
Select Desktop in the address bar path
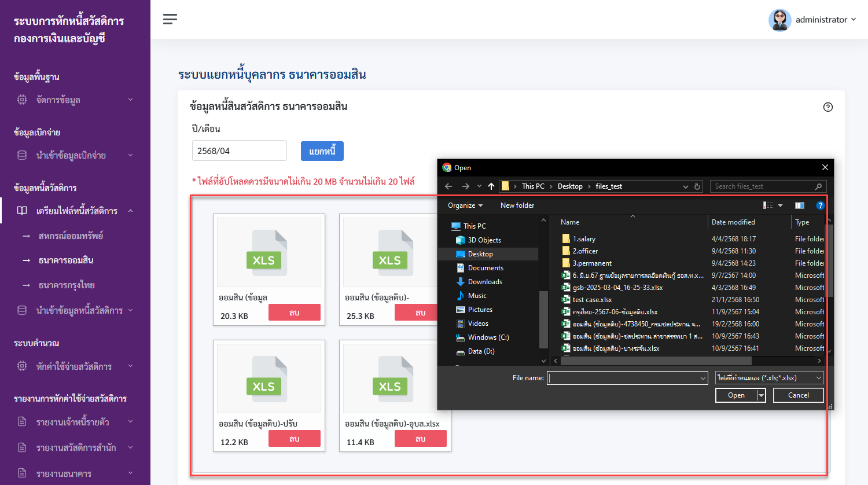click(x=570, y=186)
